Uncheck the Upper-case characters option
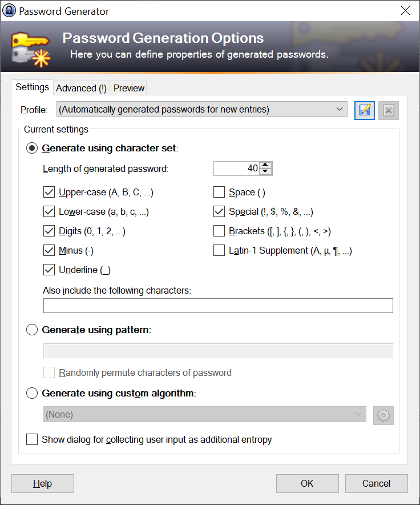The width and height of the screenshot is (420, 505). pos(49,193)
